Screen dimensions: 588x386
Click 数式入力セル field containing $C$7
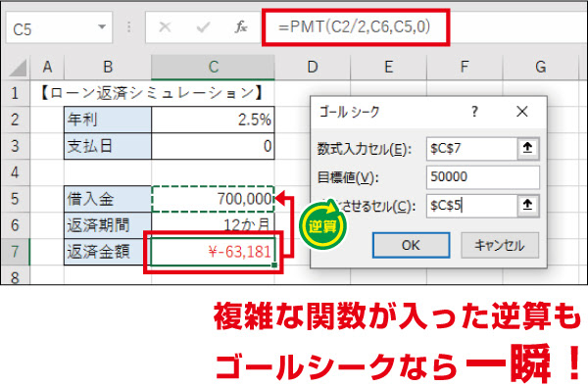471,148
